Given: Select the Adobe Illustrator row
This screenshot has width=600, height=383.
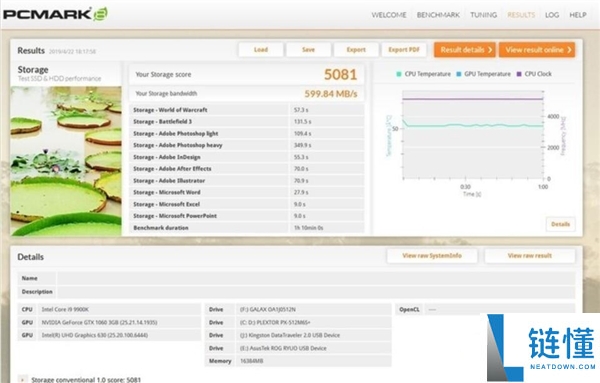Looking at the screenshot, I should pyautogui.click(x=247, y=181).
